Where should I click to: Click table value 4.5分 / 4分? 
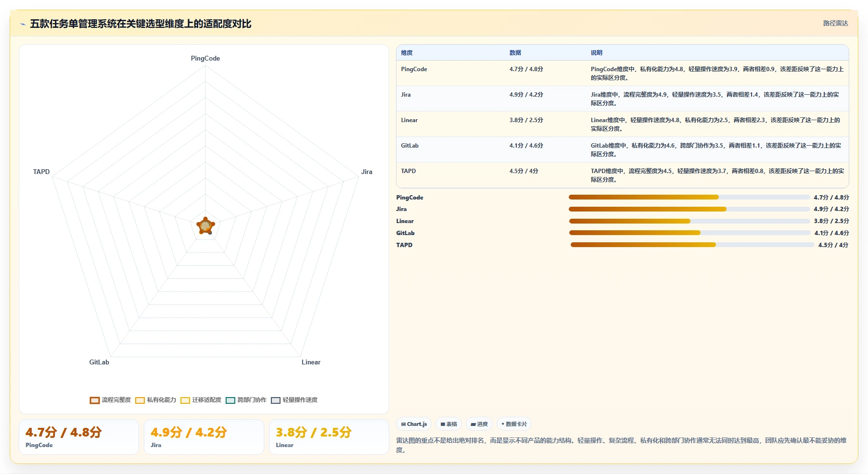[524, 171]
